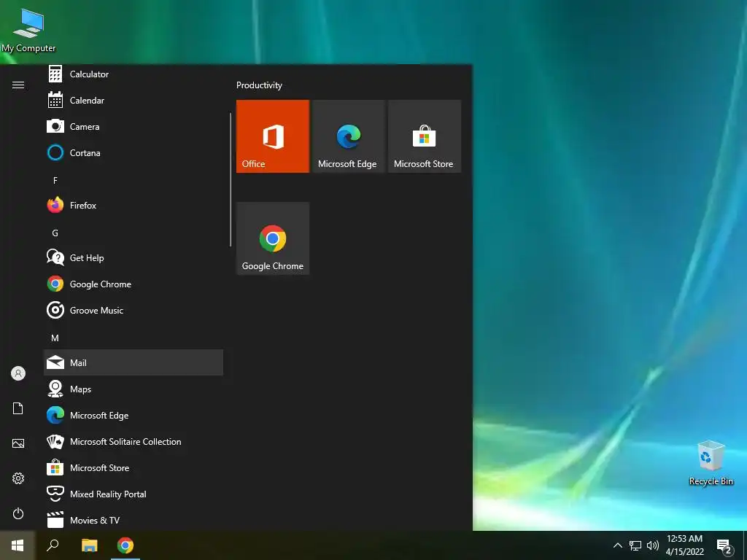Show hidden system tray icons
This screenshot has height=560, width=747.
point(617,545)
